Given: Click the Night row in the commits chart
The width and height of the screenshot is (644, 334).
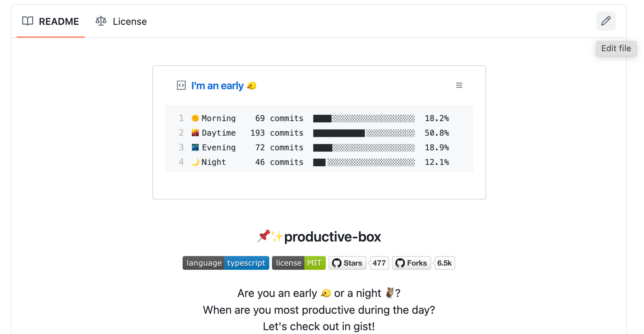Looking at the screenshot, I should click(x=319, y=162).
